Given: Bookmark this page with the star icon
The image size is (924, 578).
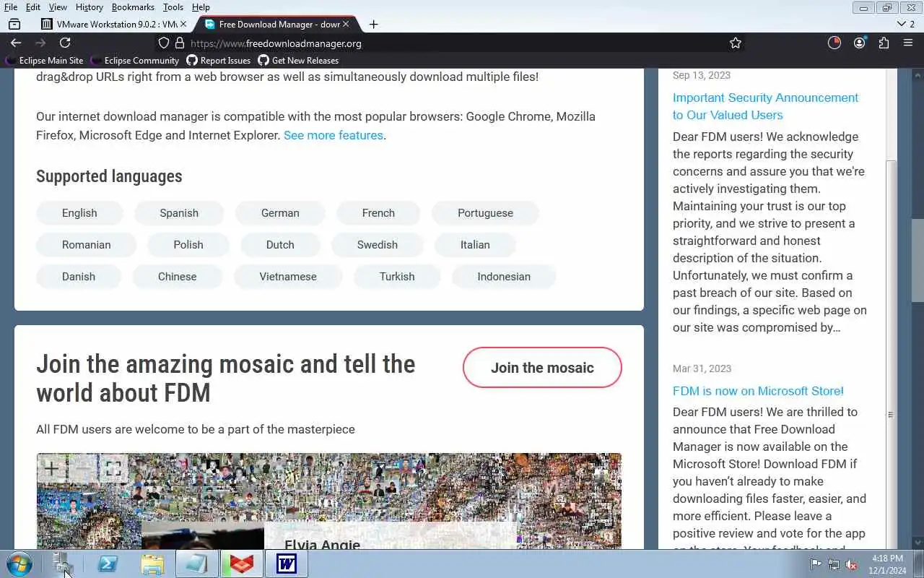Looking at the screenshot, I should coord(736,43).
